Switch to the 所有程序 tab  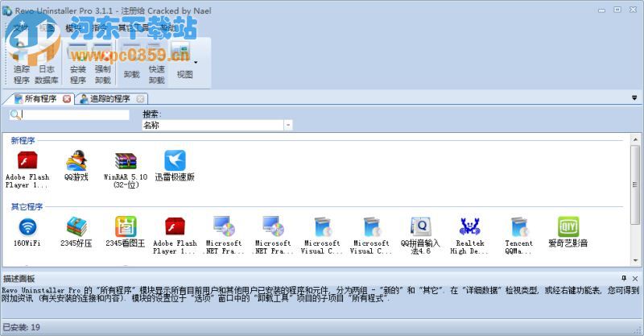[x=41, y=98]
